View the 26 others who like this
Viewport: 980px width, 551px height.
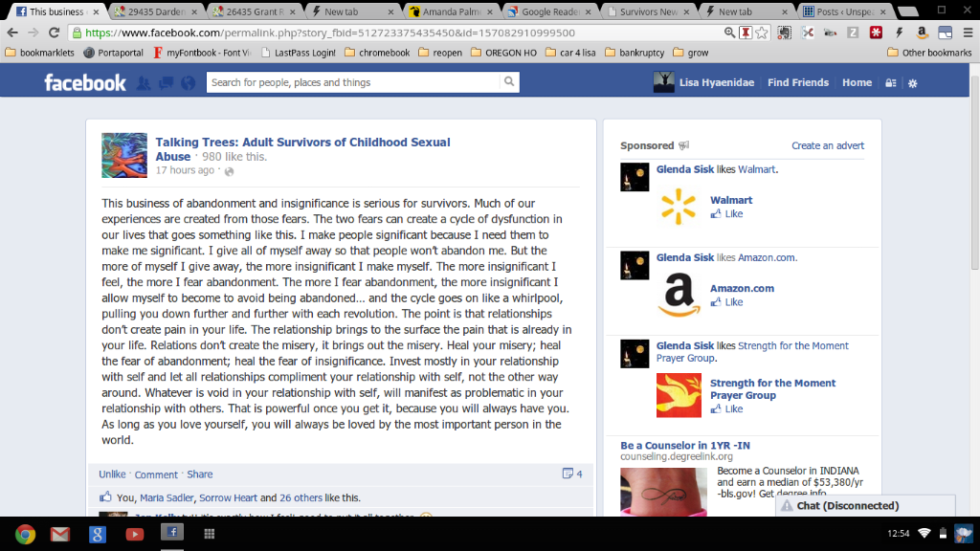pos(301,497)
